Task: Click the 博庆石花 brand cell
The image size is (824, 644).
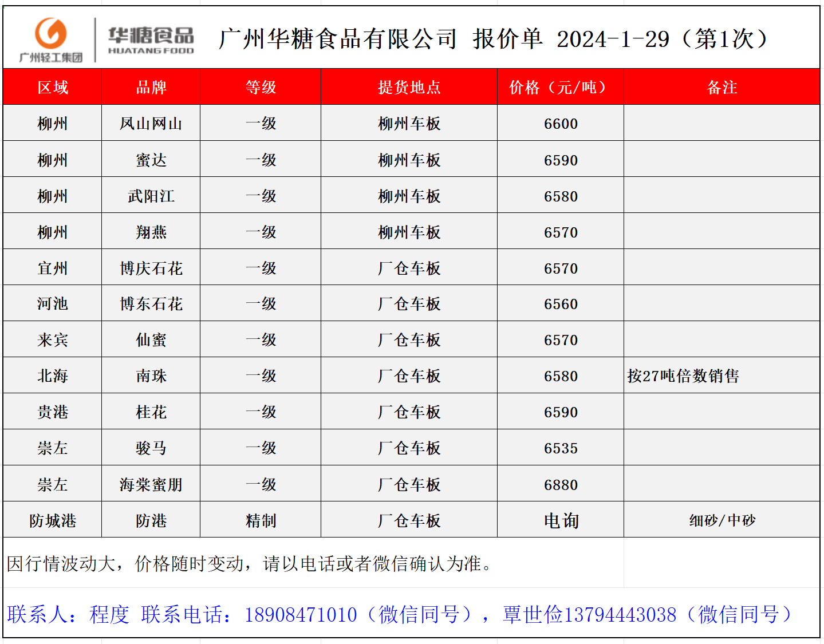Action: click(151, 268)
